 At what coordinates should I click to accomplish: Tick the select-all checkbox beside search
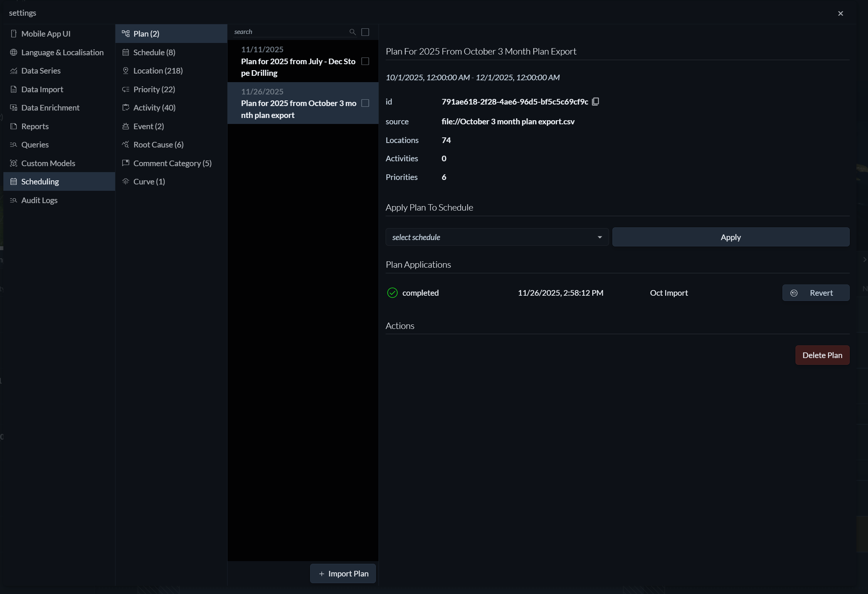click(x=365, y=32)
